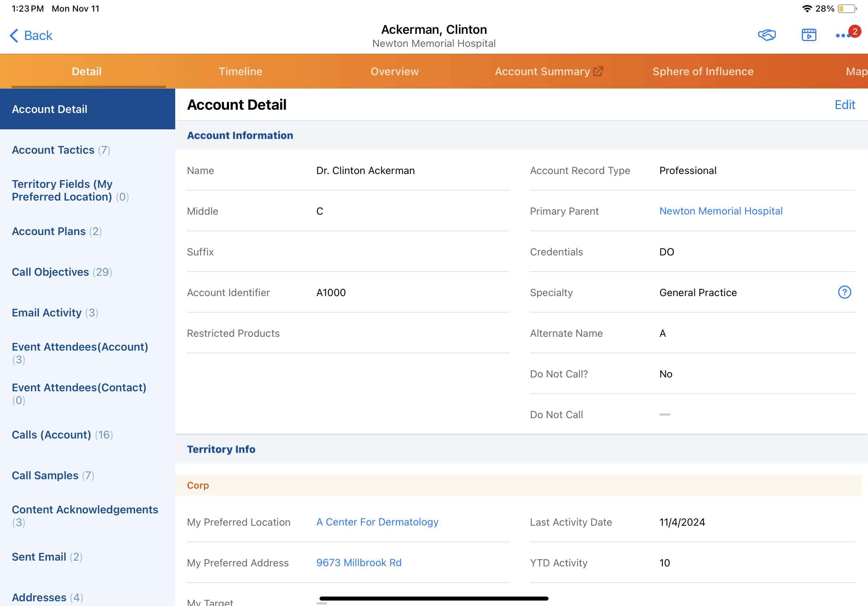Tap the handshake icon in header
The image size is (868, 606).
point(767,35)
